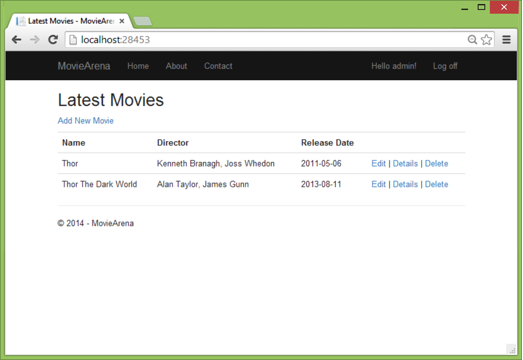Open a new tab next to Latest Movies
Screen dimensions: 523x360
tap(142, 21)
